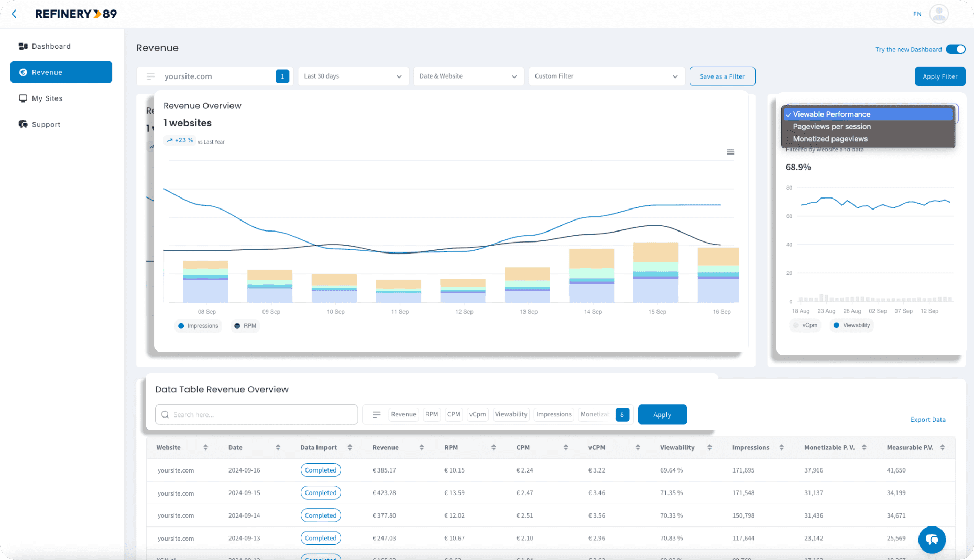Sort by RPM column arrows
The height and width of the screenshot is (560, 974).
[494, 447]
